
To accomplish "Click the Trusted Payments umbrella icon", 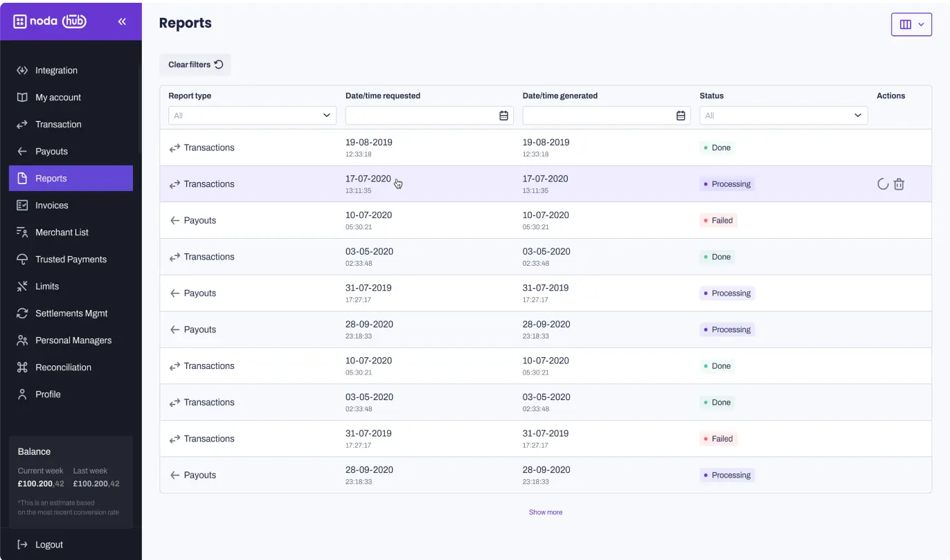I will click(22, 259).
